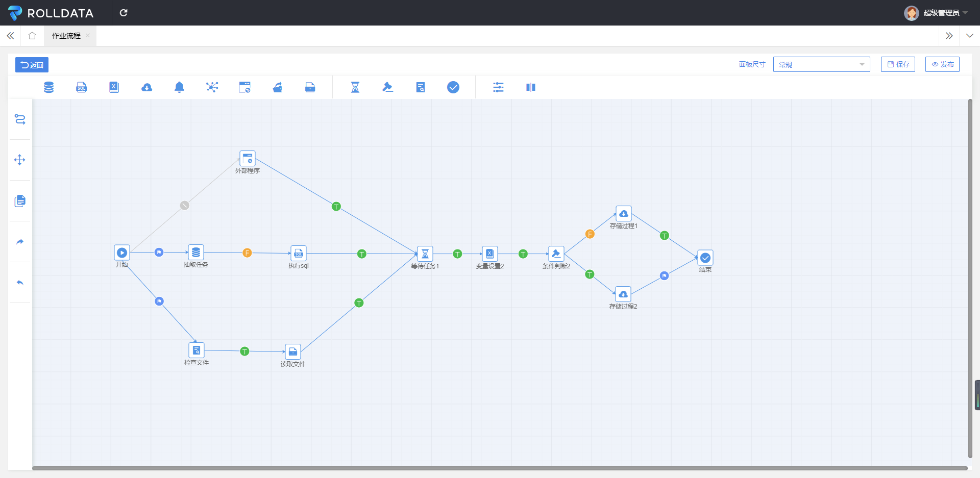Select the bell notification tool
This screenshot has width=980, height=478.
tap(179, 87)
